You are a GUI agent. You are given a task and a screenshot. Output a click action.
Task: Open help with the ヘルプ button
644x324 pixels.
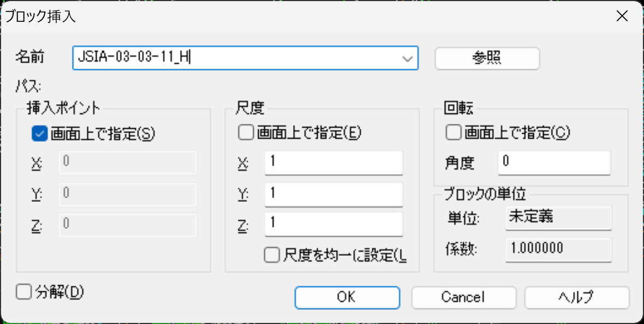[x=576, y=297]
